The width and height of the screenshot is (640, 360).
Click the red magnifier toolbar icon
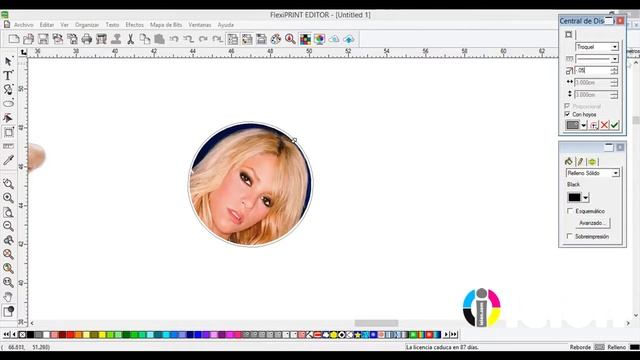[290, 39]
